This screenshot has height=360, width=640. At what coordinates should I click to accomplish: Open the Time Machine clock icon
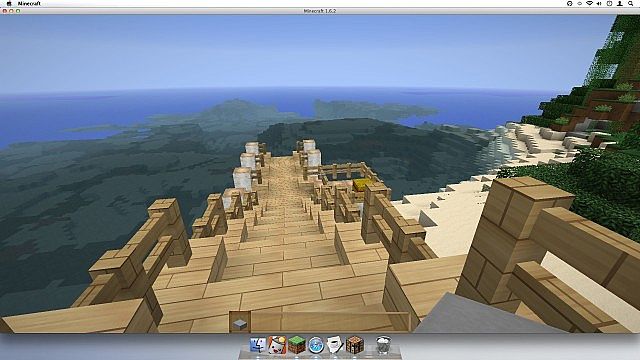point(609,3)
